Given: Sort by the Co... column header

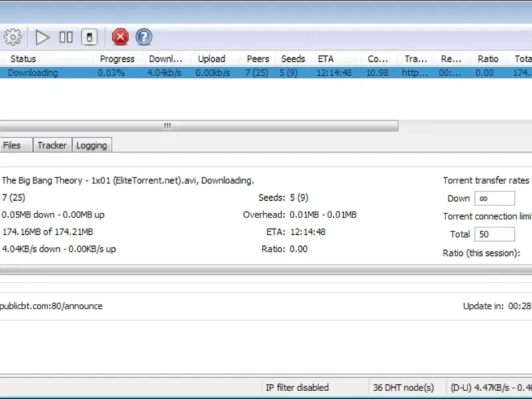Looking at the screenshot, I should pos(378,59).
